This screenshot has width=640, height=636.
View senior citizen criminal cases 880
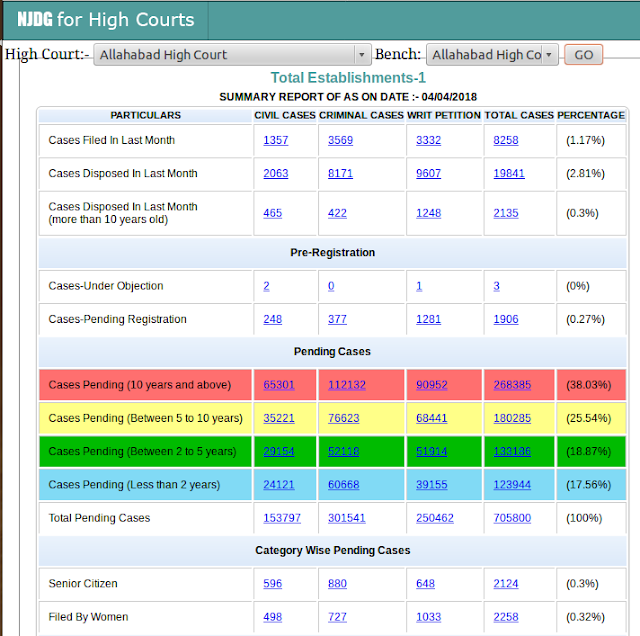tap(337, 584)
